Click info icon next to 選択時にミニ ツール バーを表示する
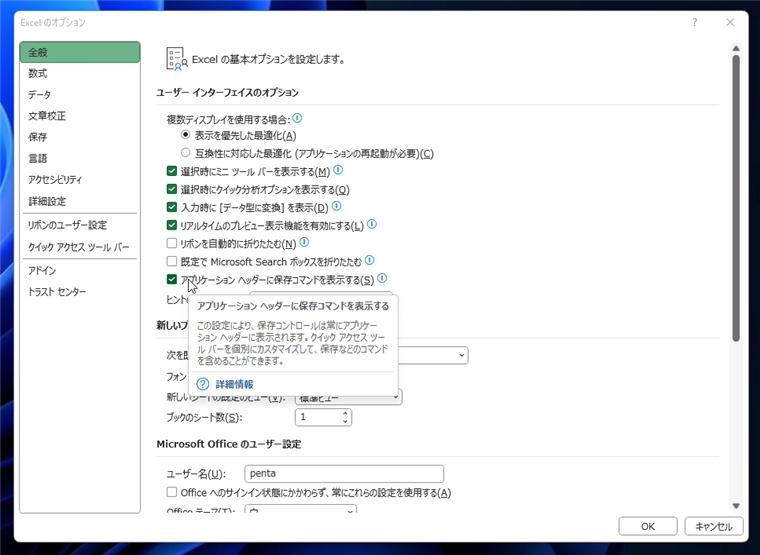This screenshot has height=555, width=760. (x=338, y=170)
